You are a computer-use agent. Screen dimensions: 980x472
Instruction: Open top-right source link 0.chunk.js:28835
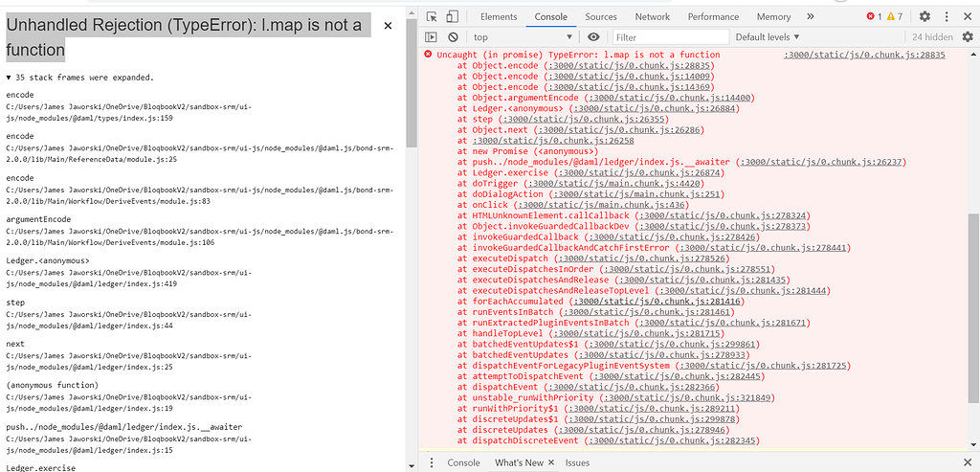864,55
